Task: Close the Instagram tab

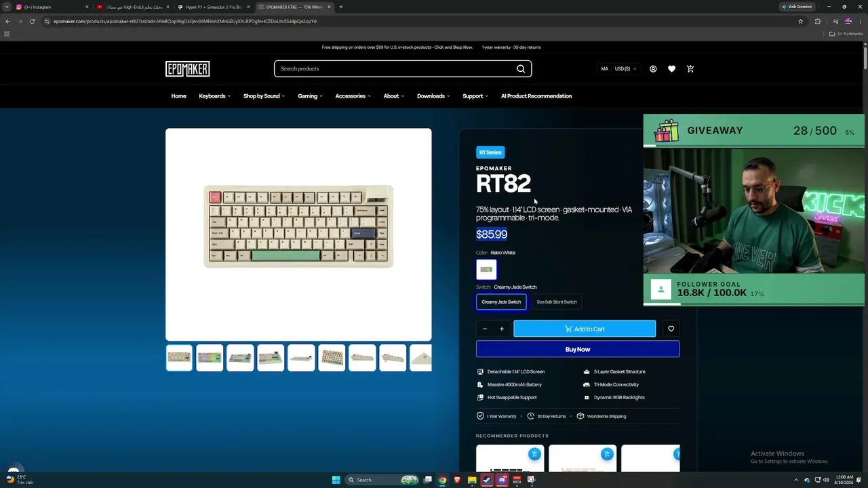Action: click(87, 7)
